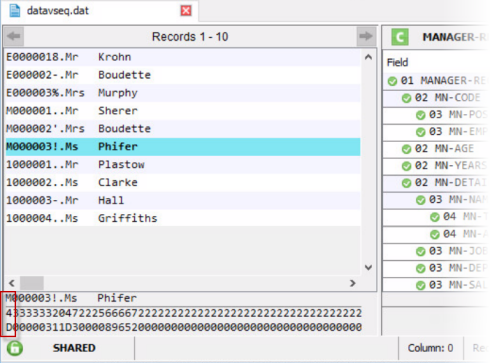This screenshot has height=363, width=490.
Task: Select the 03 MN-EMP field
Action: coord(437,132)
